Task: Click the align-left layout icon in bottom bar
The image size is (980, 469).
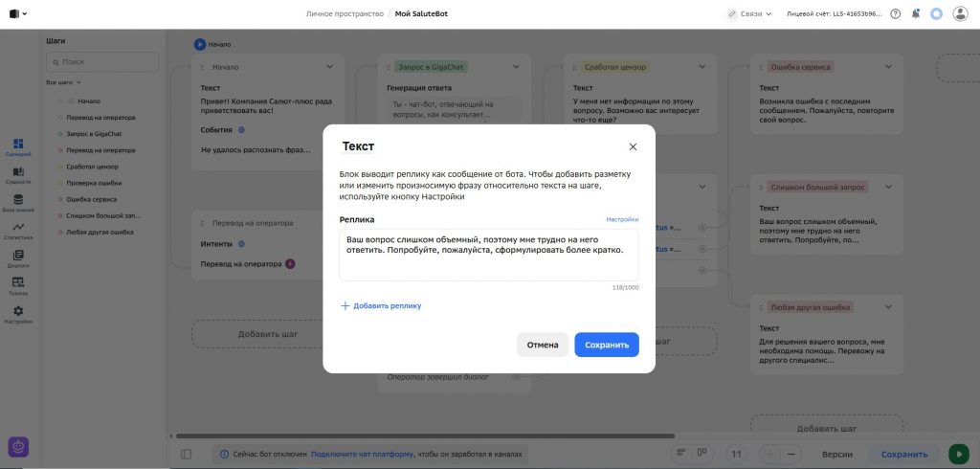Action: [x=681, y=454]
